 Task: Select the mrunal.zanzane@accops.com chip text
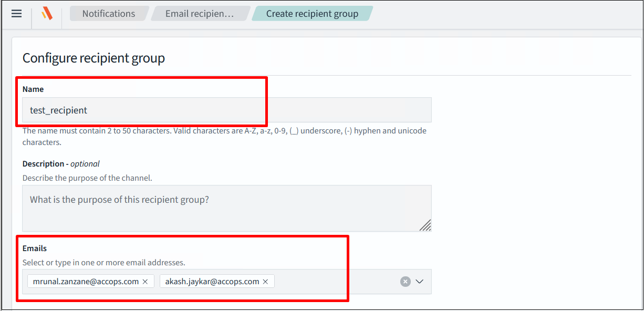coord(86,282)
